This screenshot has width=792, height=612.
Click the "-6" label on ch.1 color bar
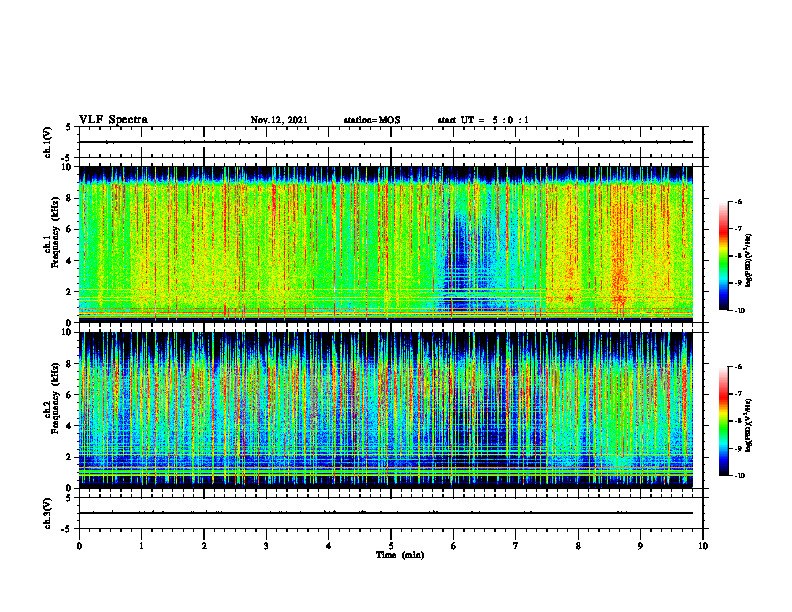738,201
